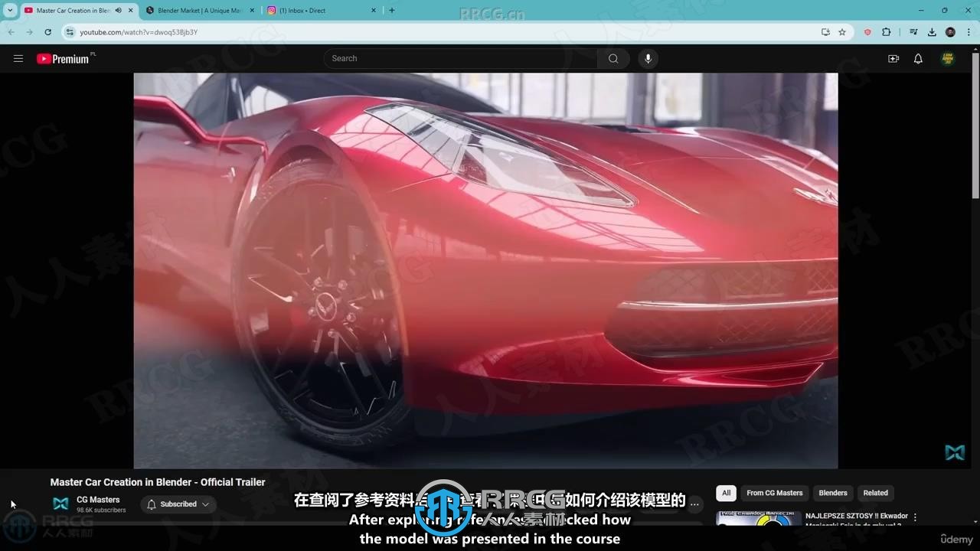Click the video title text
The image size is (980, 551).
click(x=158, y=482)
